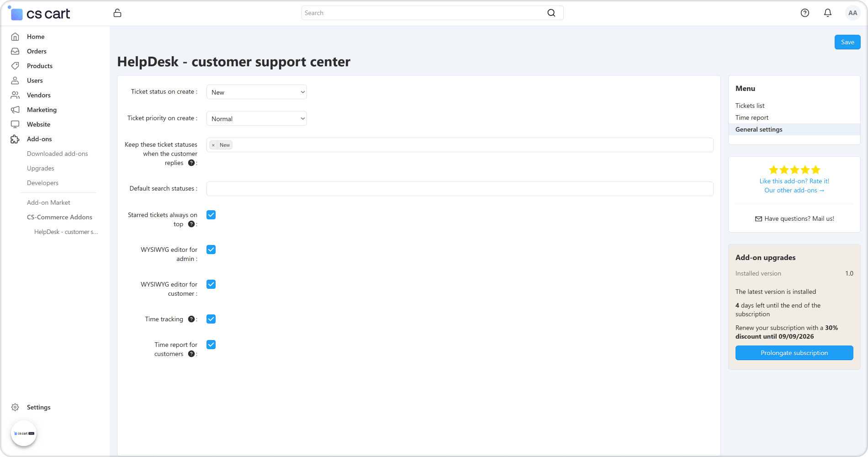The height and width of the screenshot is (457, 868).
Task: Click the Add-ons puzzle icon
Action: pyautogui.click(x=15, y=139)
